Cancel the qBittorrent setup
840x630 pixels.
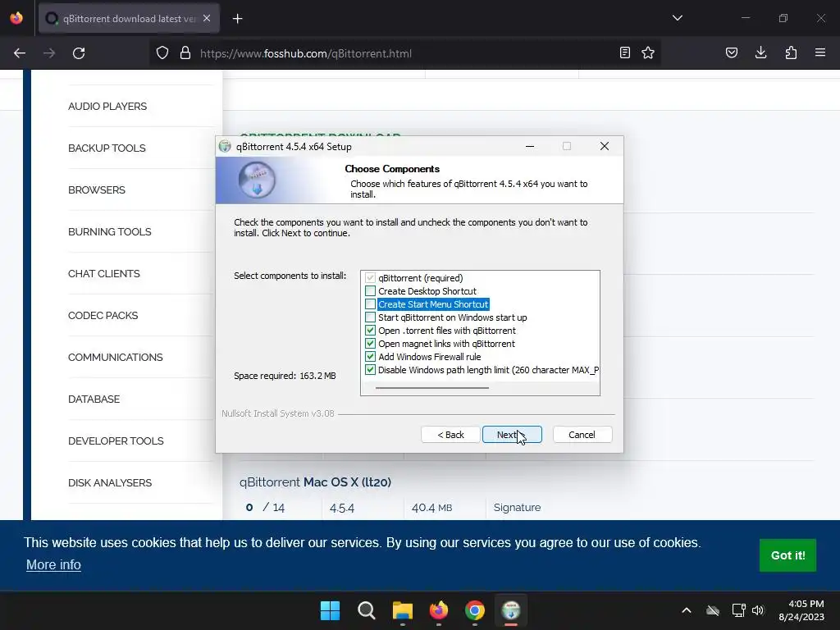coord(582,435)
